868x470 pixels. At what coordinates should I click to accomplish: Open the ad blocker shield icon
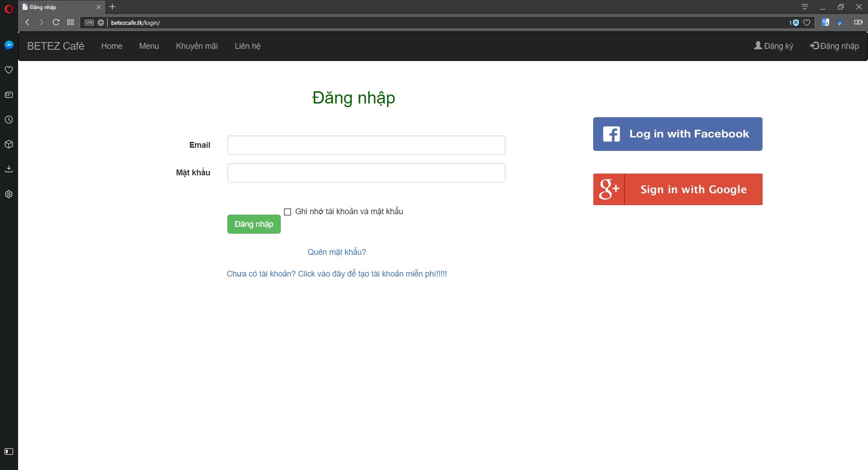point(795,23)
